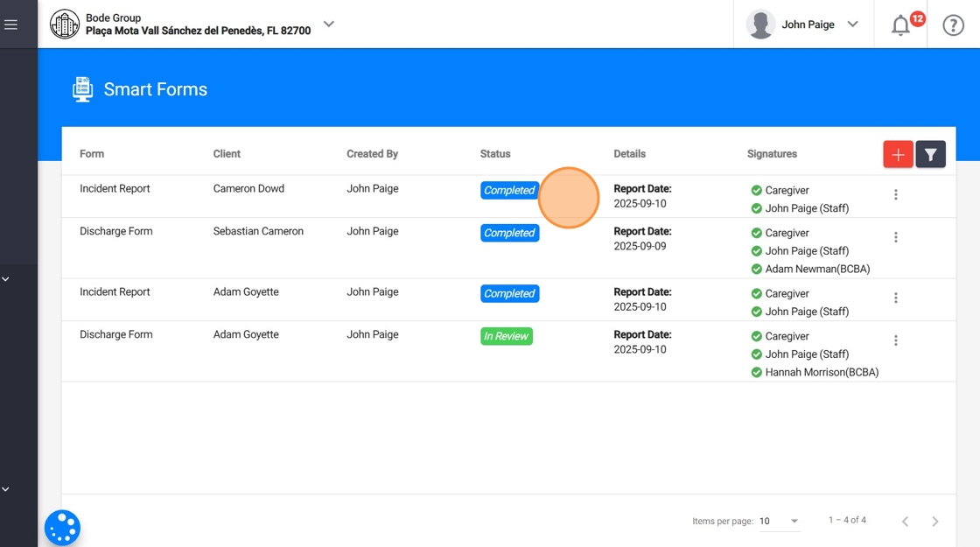Viewport: 980px width, 547px height.
Task: Expand the upper sidebar chevron section
Action: tap(5, 279)
